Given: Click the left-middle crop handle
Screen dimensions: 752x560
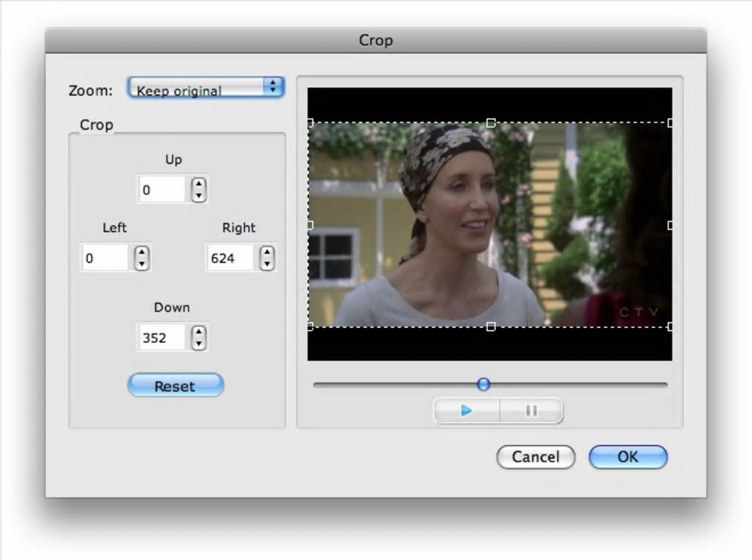Looking at the screenshot, I should [x=310, y=225].
